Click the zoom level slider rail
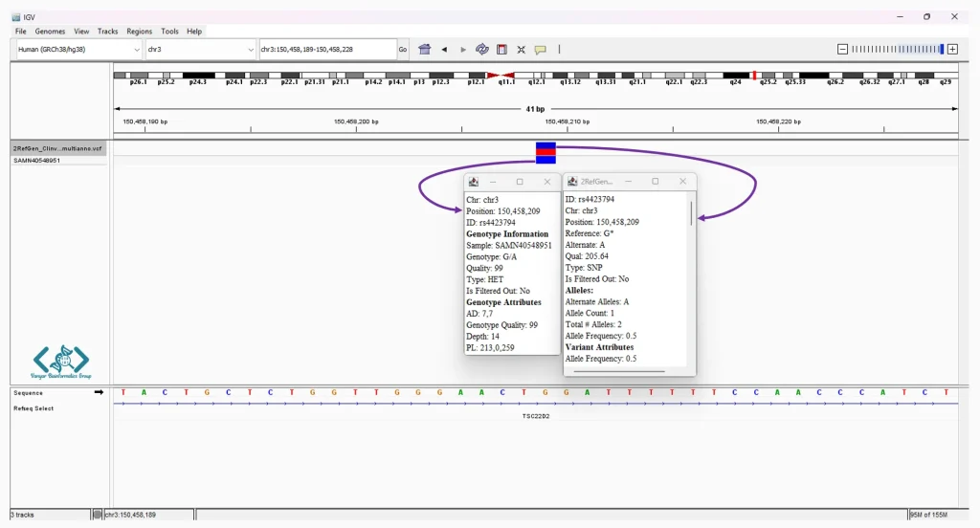This screenshot has height=528, width=980. [x=898, y=49]
